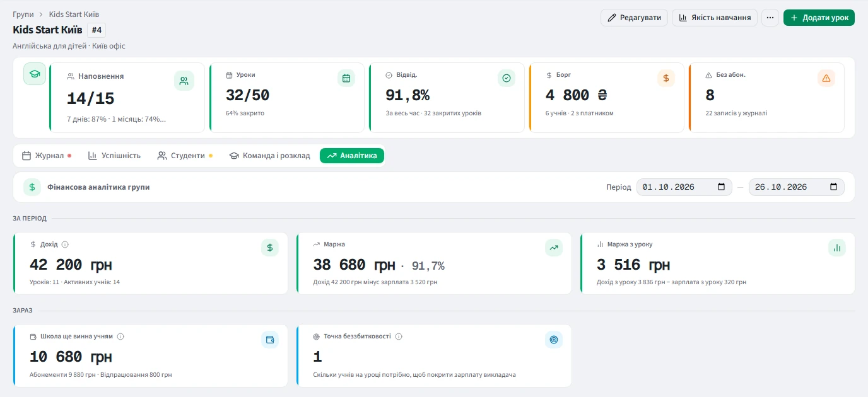Click the info icon next to Точка беззбитковості
Screen dimensions: 868x397
[x=399, y=337]
